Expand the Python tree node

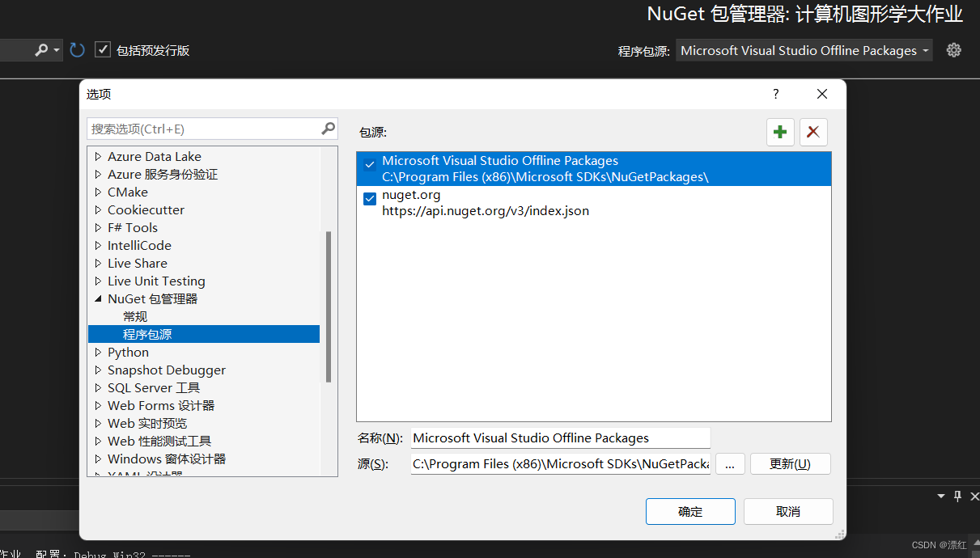coord(98,352)
